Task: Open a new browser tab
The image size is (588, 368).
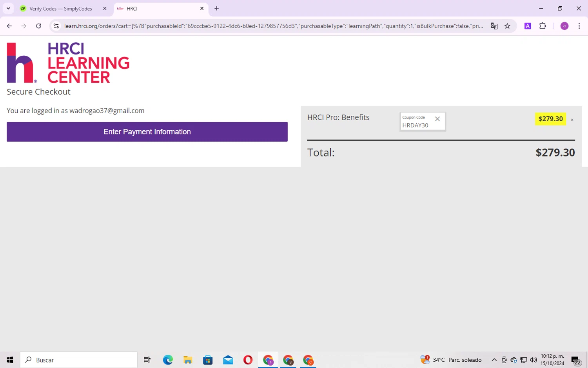Action: [216, 9]
